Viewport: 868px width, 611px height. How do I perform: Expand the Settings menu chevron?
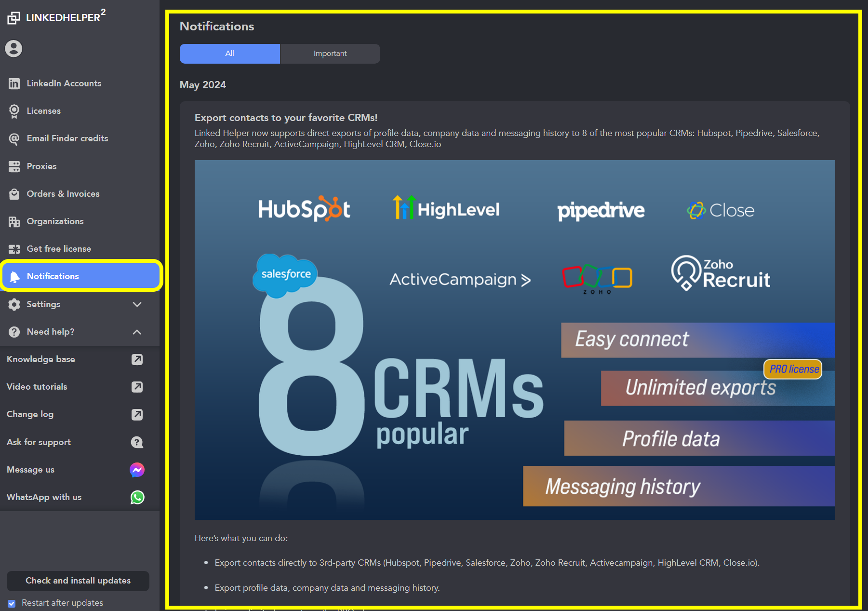pos(137,304)
